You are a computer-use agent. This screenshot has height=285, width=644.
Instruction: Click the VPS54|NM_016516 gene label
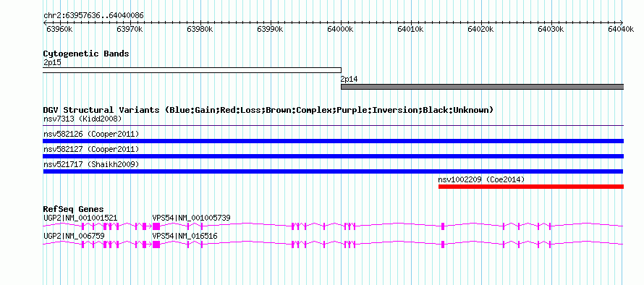(x=185, y=236)
